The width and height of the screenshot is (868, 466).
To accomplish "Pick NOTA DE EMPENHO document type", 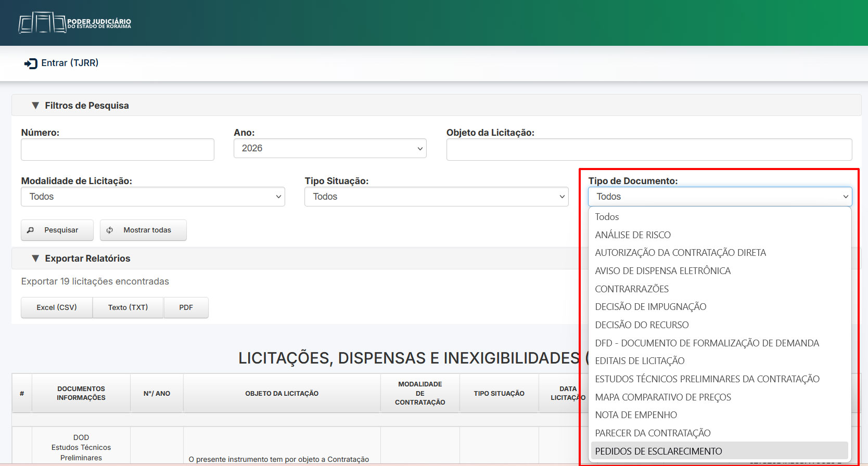I will tap(636, 415).
